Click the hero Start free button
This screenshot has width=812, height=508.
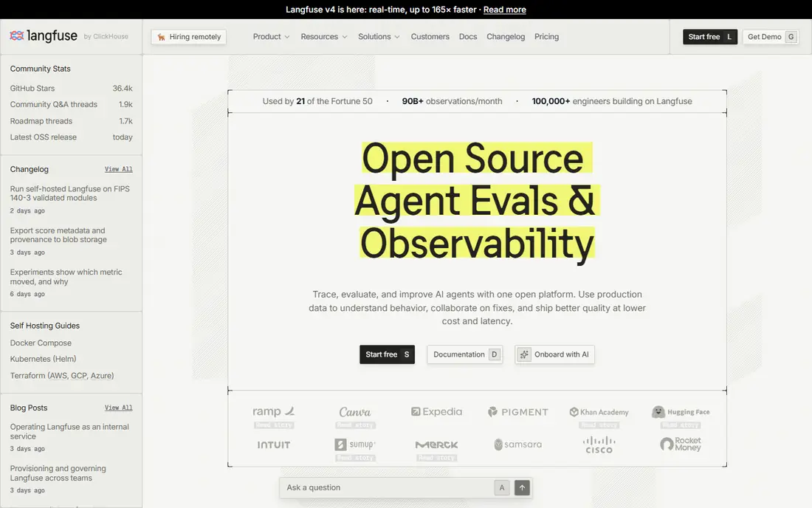[387, 354]
